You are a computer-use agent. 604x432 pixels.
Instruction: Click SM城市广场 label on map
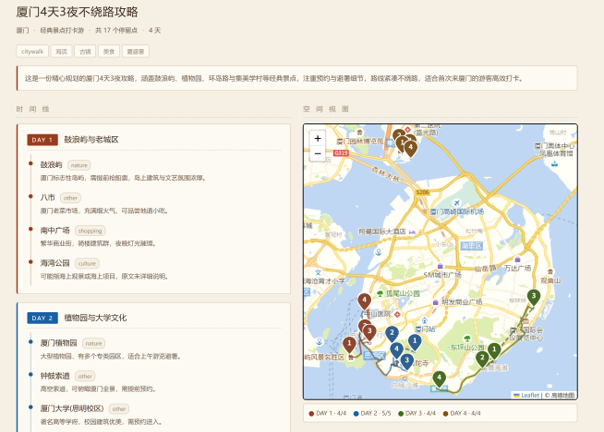[x=442, y=275]
